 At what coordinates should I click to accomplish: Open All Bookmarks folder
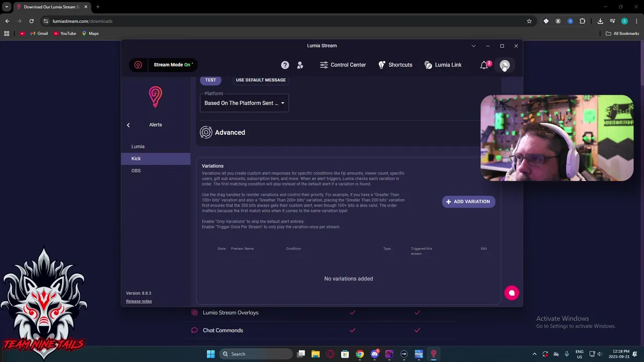pos(622,34)
